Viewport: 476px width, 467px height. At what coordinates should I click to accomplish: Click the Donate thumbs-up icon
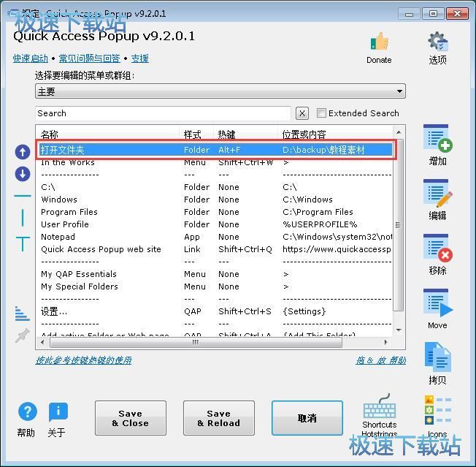(x=379, y=41)
